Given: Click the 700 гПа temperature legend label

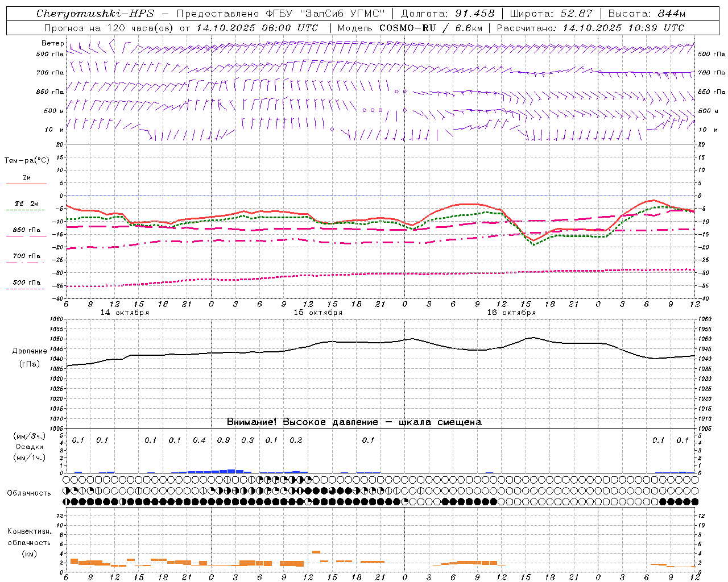Looking at the screenshot, I should pyautogui.click(x=27, y=256).
